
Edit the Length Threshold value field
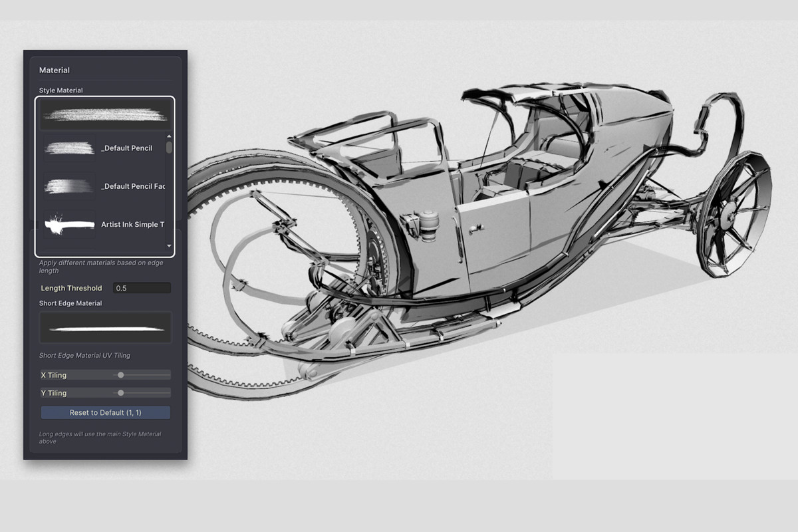pos(142,287)
